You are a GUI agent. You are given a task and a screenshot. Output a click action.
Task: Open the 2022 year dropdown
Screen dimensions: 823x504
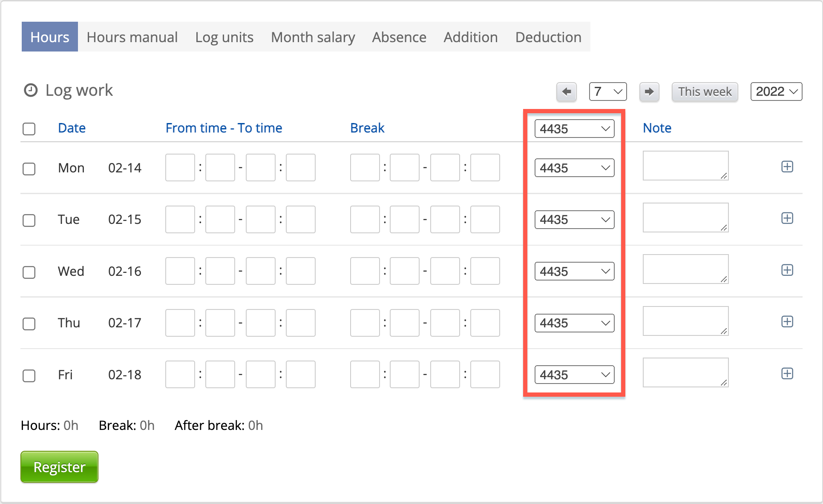click(x=776, y=92)
